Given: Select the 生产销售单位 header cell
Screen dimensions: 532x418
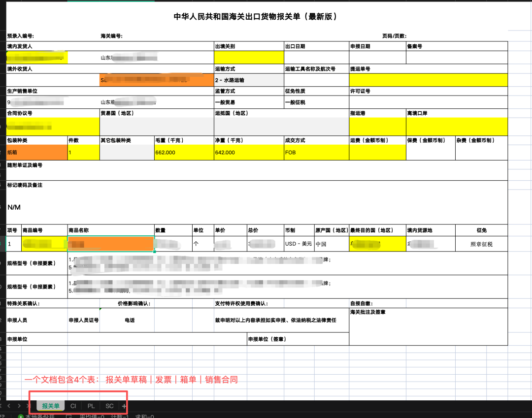Looking at the screenshot, I should point(110,91).
